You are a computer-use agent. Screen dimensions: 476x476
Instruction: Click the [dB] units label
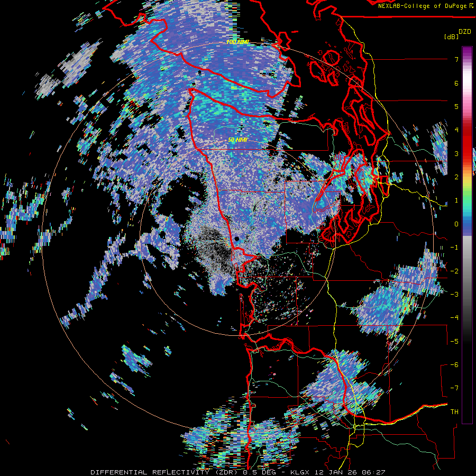[x=451, y=36]
